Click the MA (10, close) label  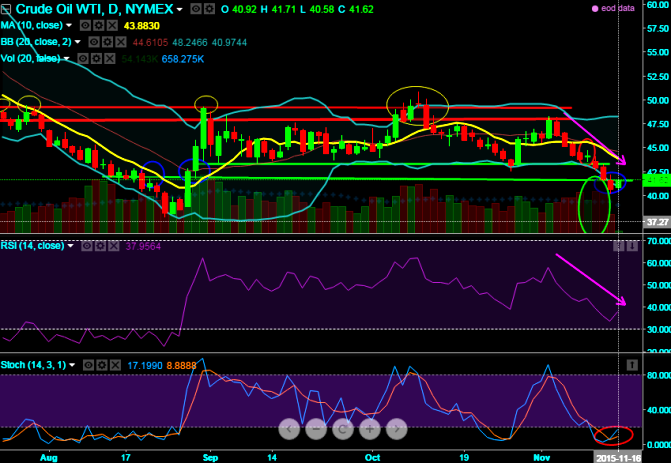[32, 26]
